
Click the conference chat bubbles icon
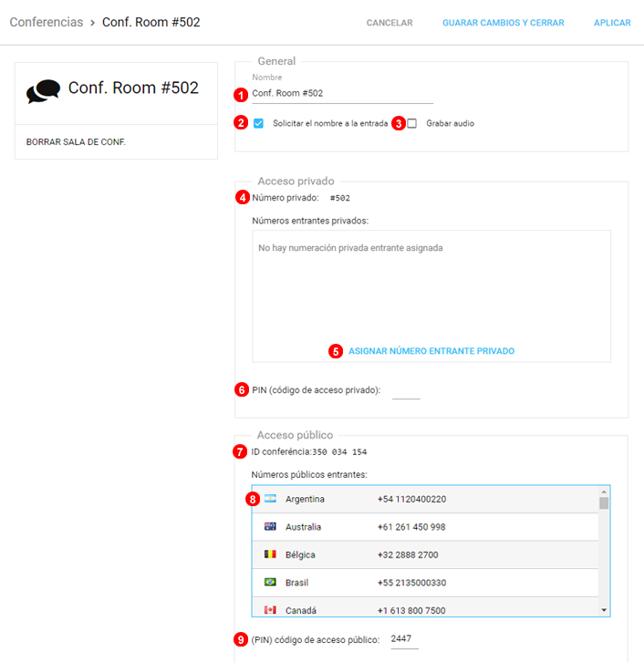pos(43,91)
